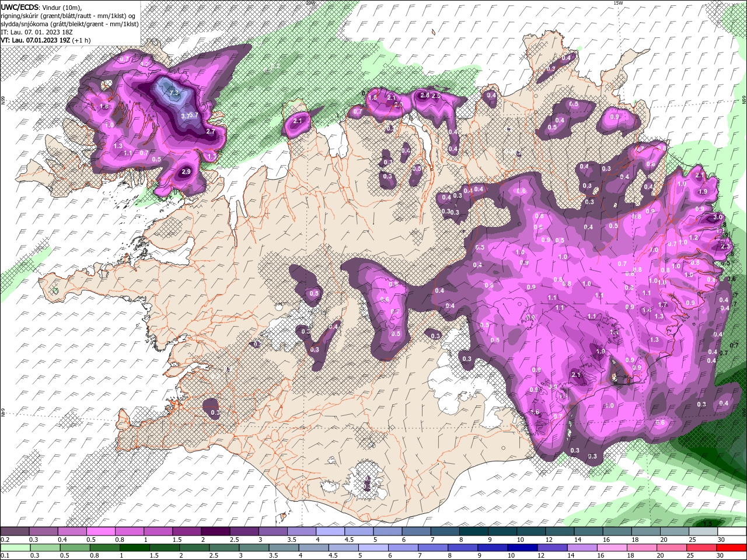Click the dark mauve 0.2 swatch in upper legend
The height and width of the screenshot is (560, 747).
pos(15,531)
